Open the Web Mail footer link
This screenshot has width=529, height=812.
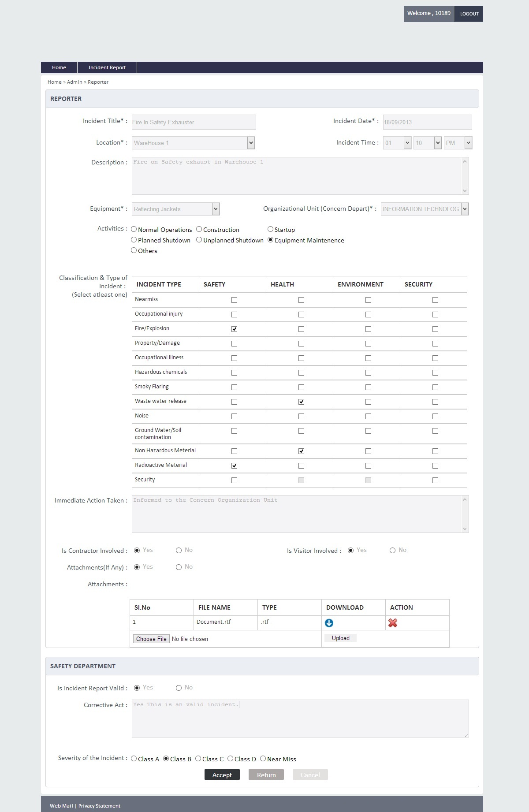[x=61, y=806]
